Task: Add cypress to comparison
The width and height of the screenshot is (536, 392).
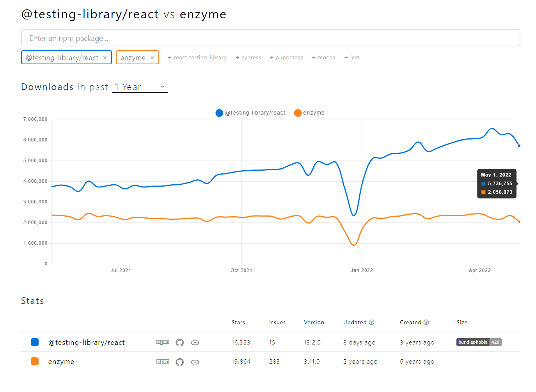Action: click(x=248, y=57)
